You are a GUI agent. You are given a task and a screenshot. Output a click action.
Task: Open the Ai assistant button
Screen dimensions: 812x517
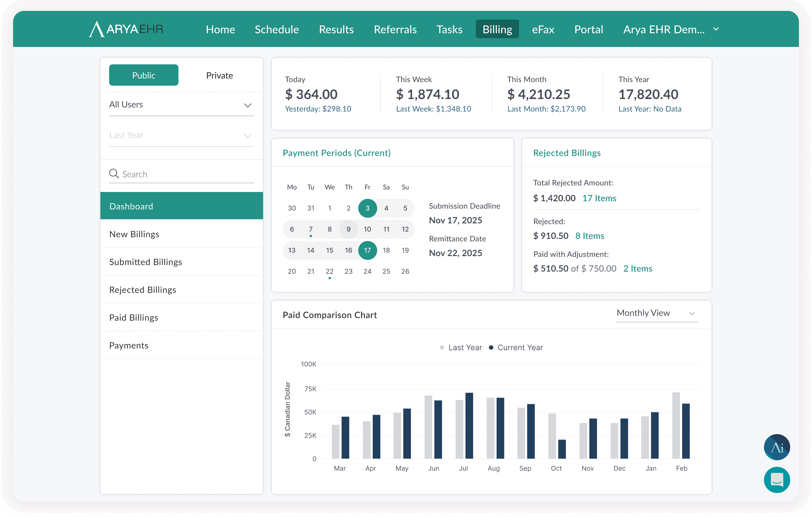[x=777, y=447]
